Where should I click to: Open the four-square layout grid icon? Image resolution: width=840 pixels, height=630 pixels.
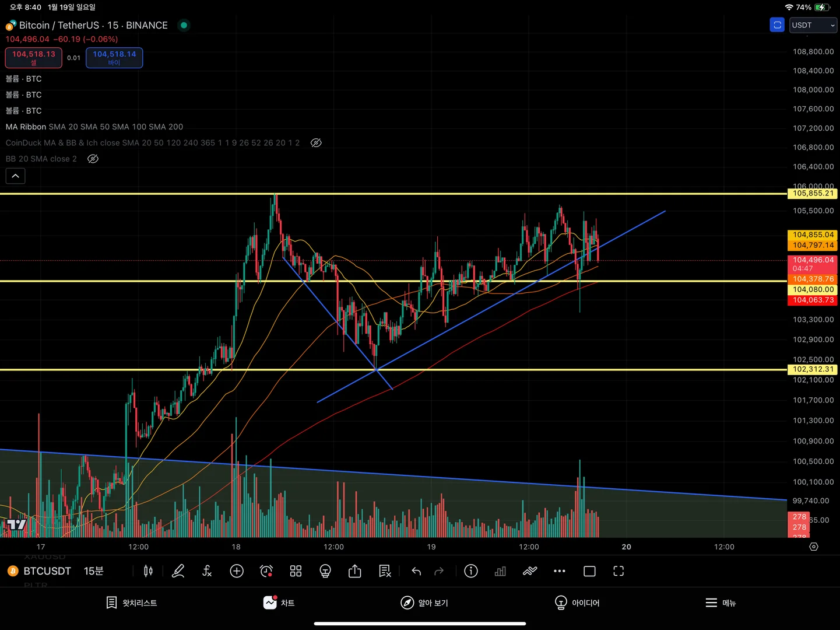click(296, 571)
